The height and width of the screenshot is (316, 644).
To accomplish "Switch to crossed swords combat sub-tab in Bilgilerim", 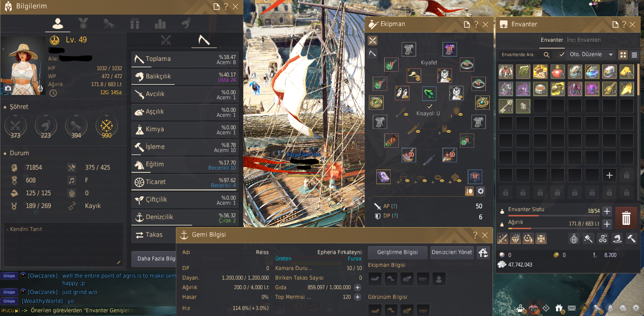I will 165,40.
